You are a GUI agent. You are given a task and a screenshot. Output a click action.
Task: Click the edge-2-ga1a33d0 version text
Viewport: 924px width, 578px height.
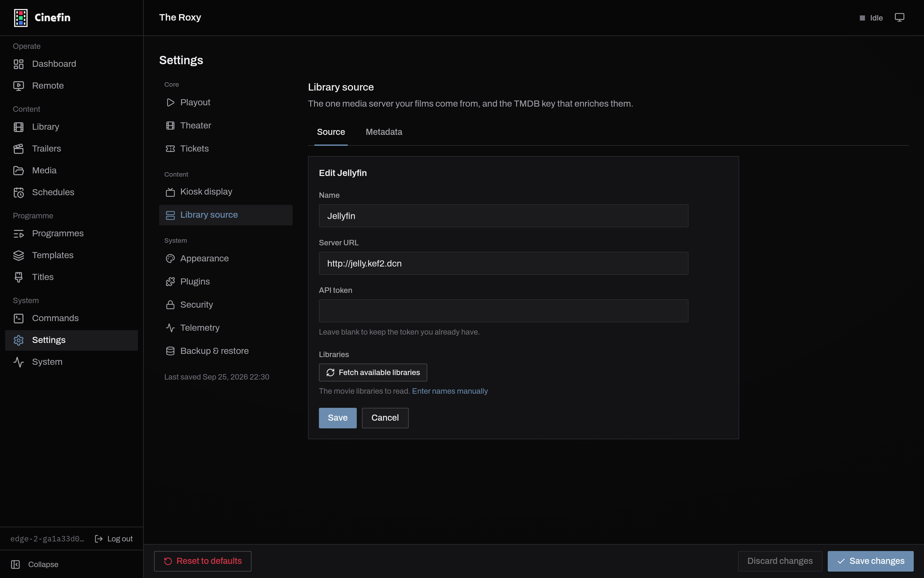pos(47,539)
